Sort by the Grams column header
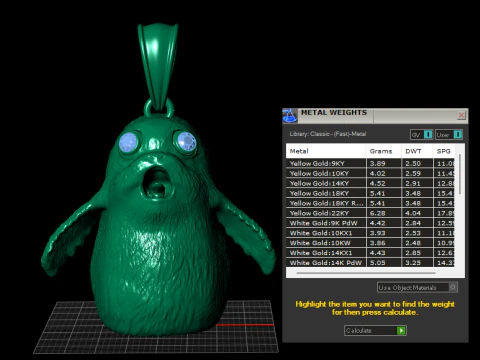The image size is (480, 360). click(x=383, y=151)
